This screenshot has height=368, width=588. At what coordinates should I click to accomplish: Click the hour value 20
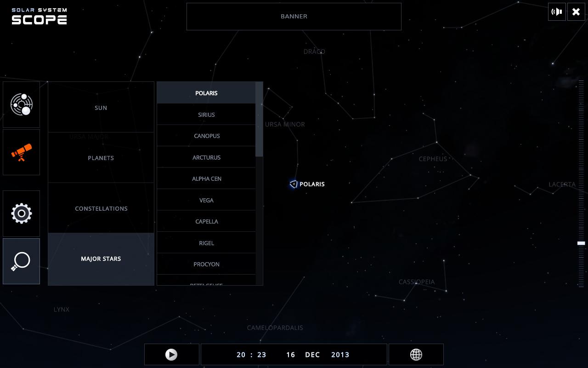click(241, 355)
